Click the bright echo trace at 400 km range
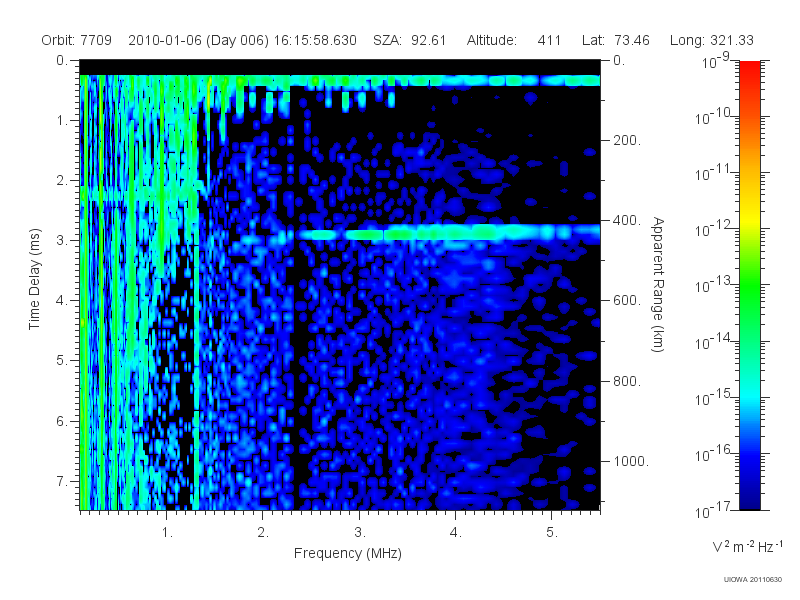Image resolution: width=800 pixels, height=600 pixels. pos(449,234)
